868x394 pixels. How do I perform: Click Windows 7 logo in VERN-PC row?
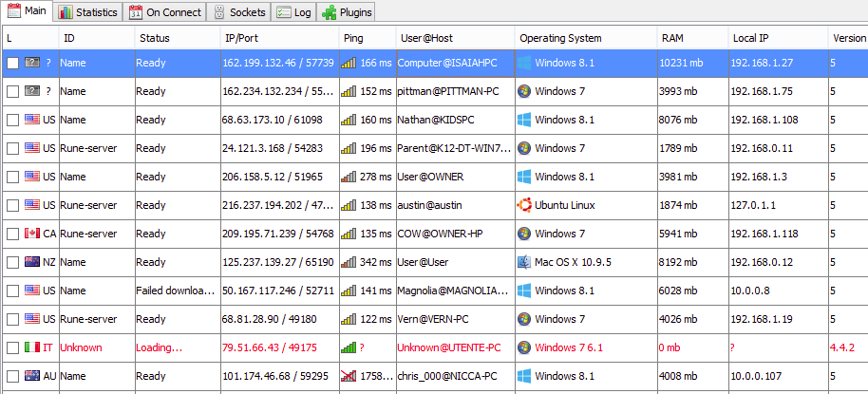click(523, 319)
